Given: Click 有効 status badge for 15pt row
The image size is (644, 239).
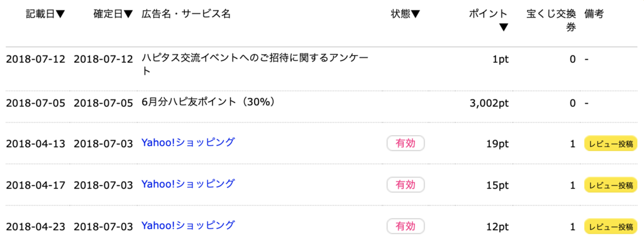Looking at the screenshot, I should (x=406, y=185).
